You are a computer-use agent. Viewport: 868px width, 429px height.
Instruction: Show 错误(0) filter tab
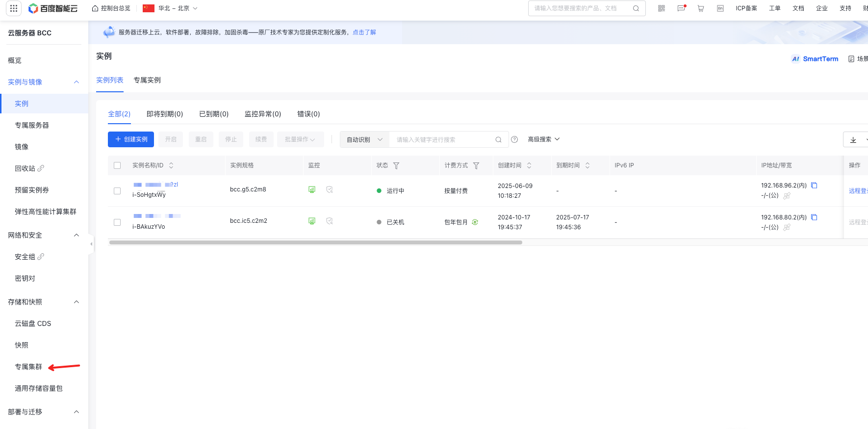click(x=308, y=114)
